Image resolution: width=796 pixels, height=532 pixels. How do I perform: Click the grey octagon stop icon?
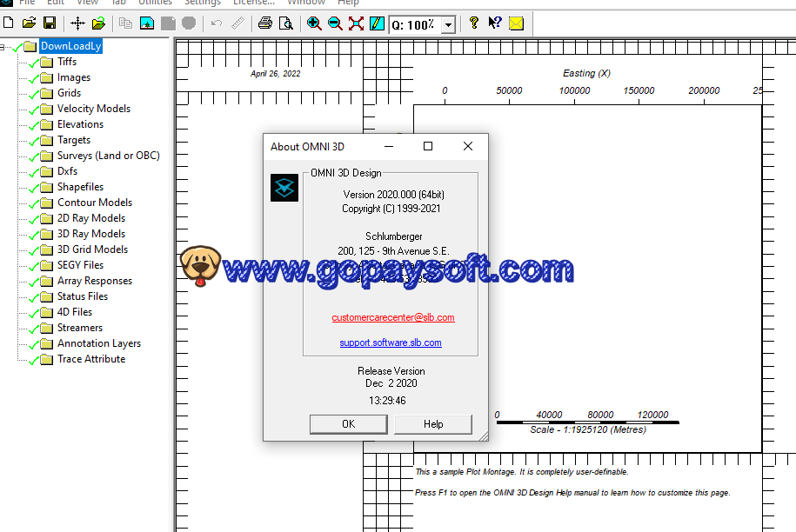pos(189,23)
